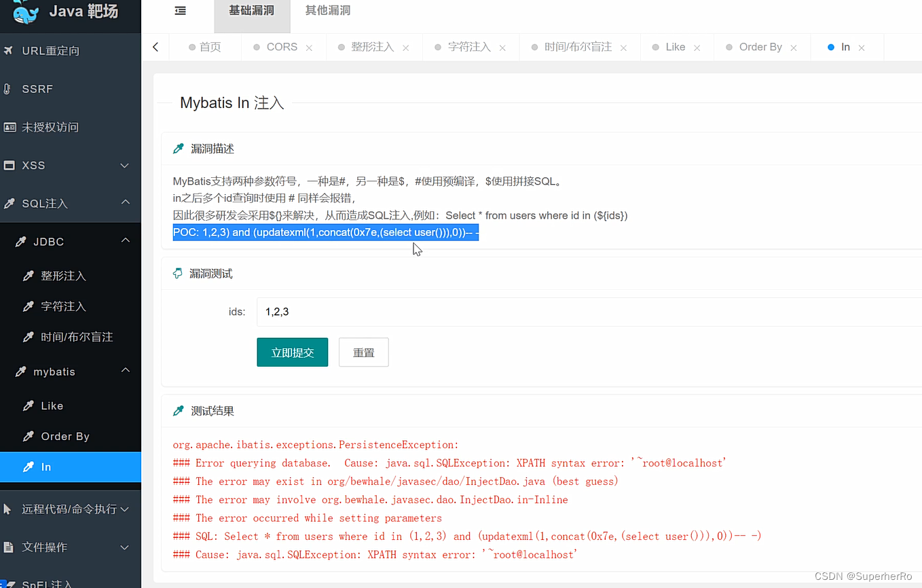Click the Java 靶场 title text
The height and width of the screenshot is (588, 922).
[84, 11]
